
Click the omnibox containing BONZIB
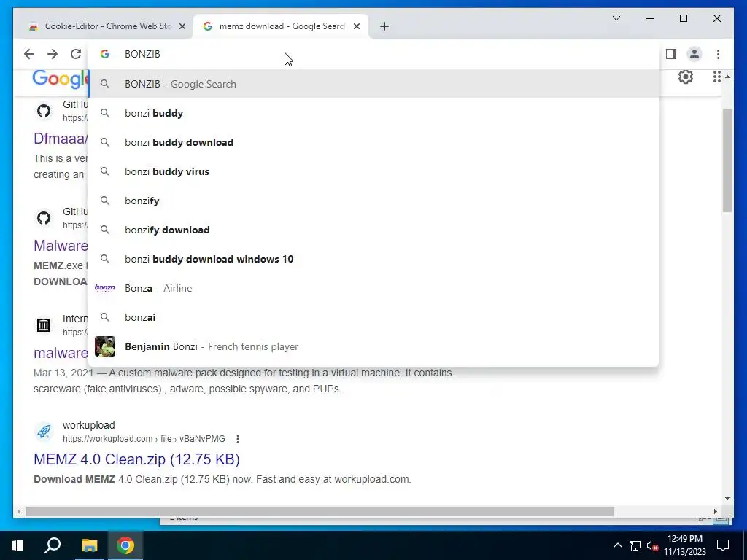pyautogui.click(x=374, y=54)
